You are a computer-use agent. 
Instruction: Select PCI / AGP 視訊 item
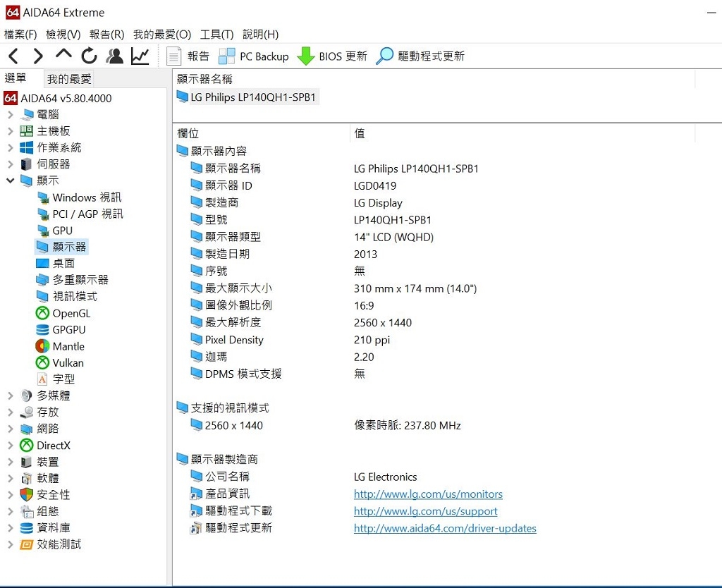(80, 214)
